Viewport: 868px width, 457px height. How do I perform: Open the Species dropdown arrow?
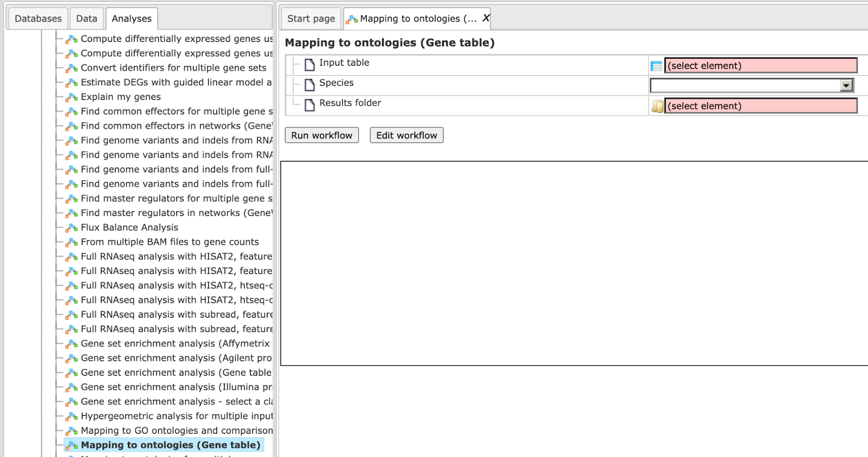pos(846,86)
